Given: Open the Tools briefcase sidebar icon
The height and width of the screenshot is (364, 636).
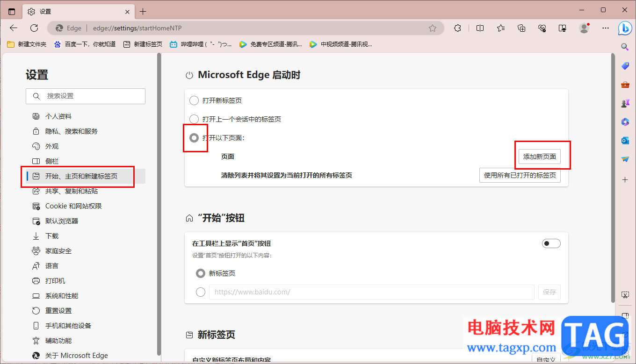Looking at the screenshot, I should (625, 85).
